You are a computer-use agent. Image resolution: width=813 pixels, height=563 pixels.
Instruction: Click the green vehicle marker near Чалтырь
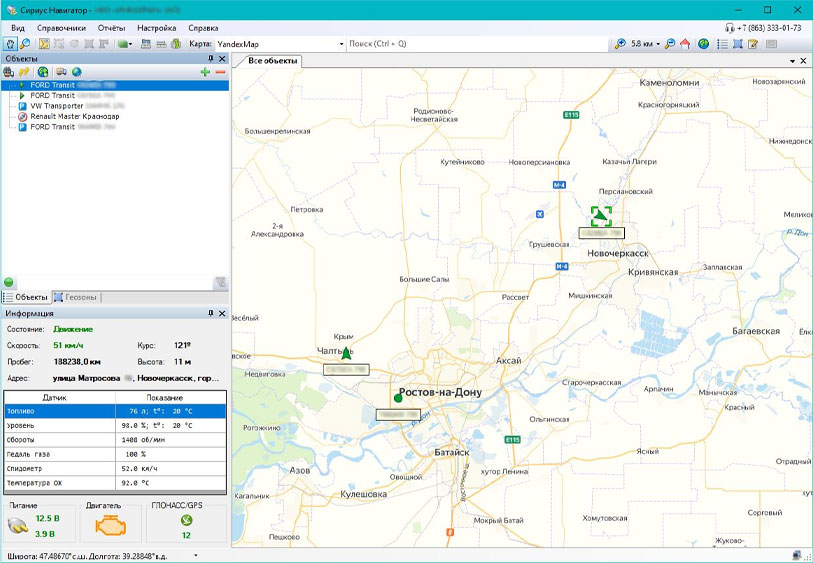click(x=346, y=352)
